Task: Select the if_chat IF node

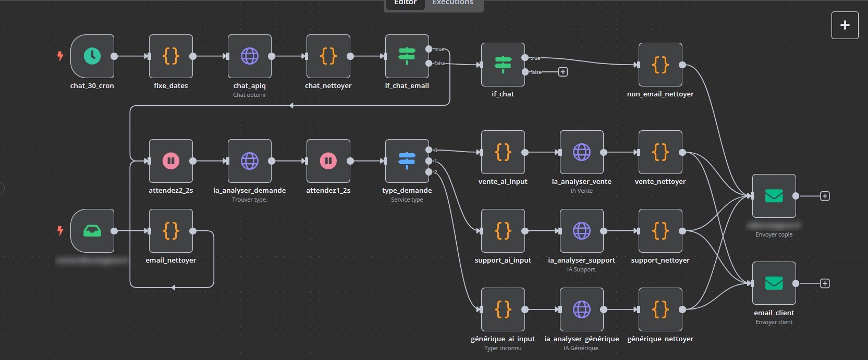Action: pos(503,65)
